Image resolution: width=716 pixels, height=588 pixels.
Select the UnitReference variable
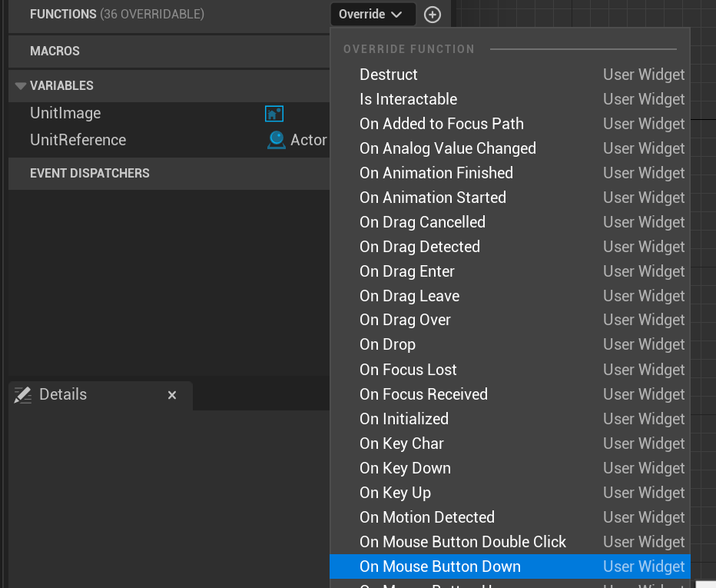point(78,140)
